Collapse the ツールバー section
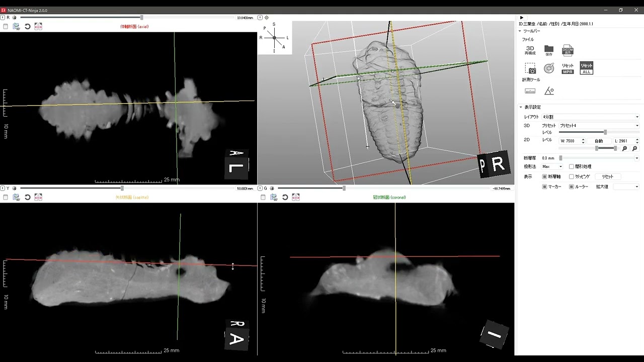 (521, 31)
